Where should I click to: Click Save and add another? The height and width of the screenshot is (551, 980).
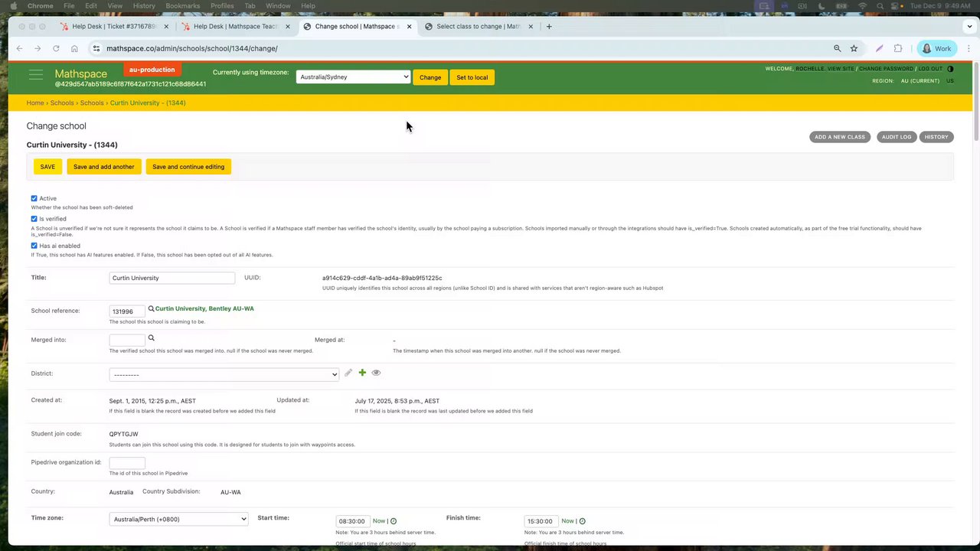(x=103, y=166)
